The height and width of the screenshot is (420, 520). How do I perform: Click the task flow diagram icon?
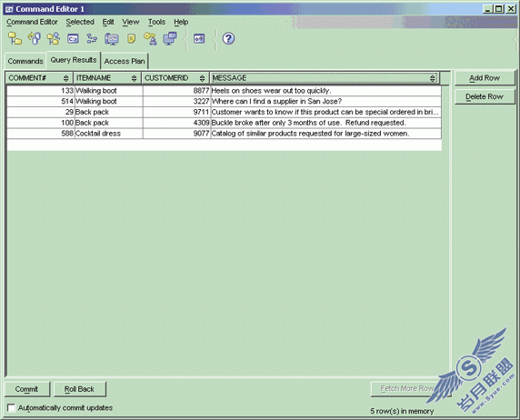[x=92, y=38]
